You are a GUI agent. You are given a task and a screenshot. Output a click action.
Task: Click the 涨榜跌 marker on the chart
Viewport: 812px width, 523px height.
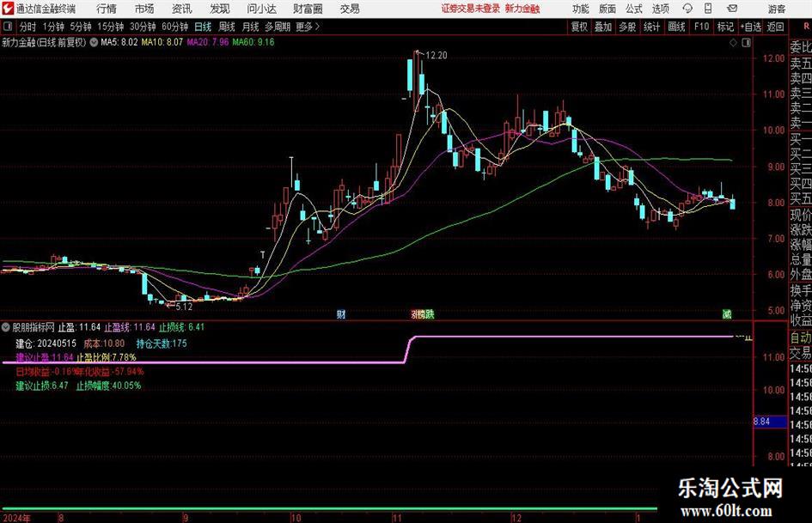click(423, 314)
